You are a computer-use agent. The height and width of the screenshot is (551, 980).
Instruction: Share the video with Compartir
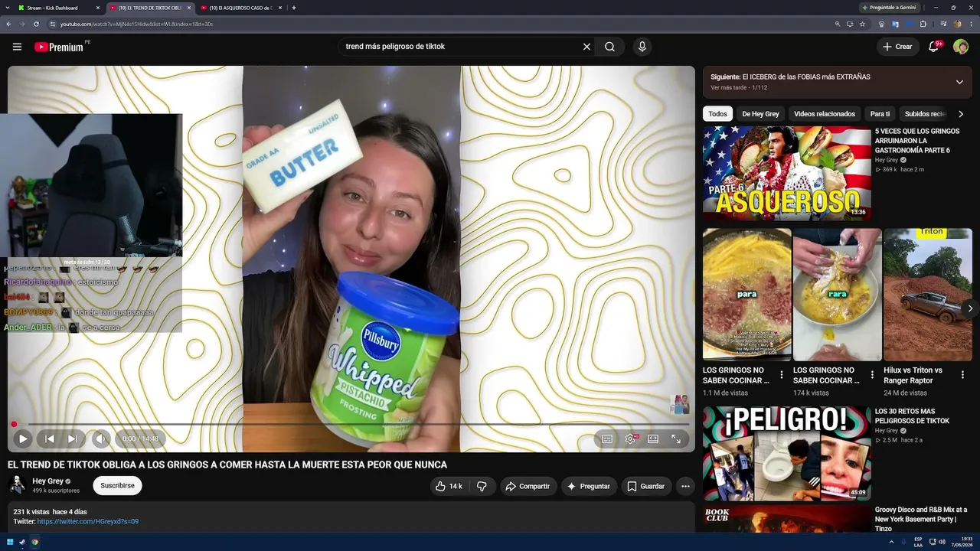point(528,486)
